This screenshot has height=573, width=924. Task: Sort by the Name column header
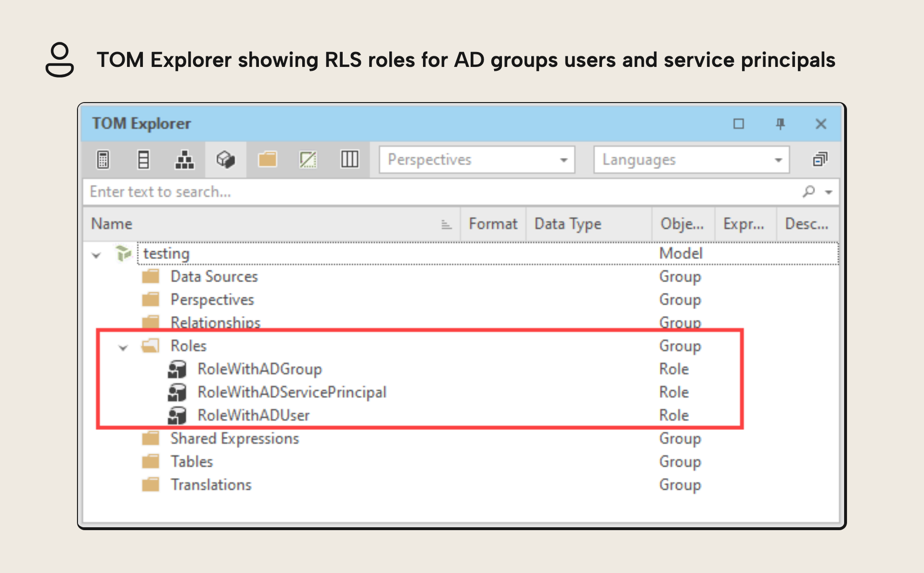tap(272, 224)
